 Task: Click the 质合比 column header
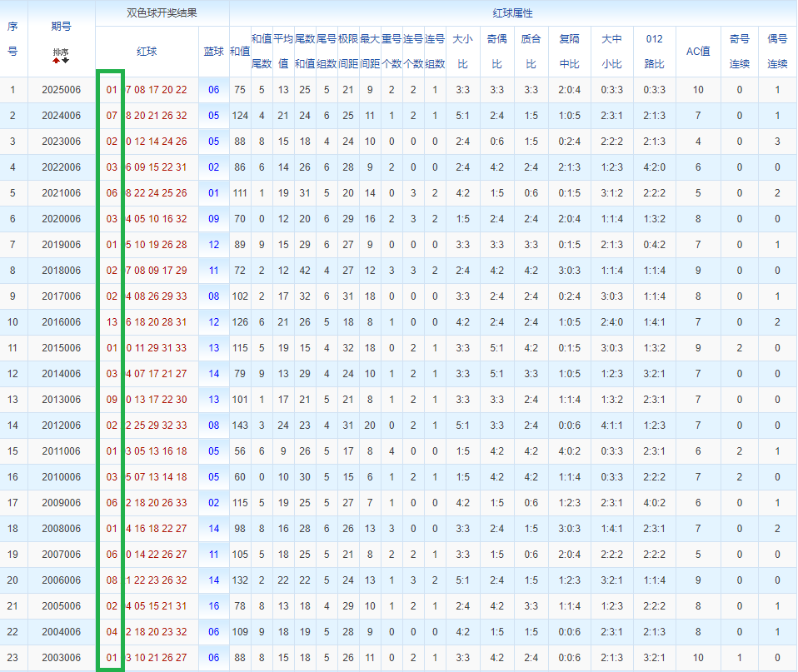click(531, 52)
